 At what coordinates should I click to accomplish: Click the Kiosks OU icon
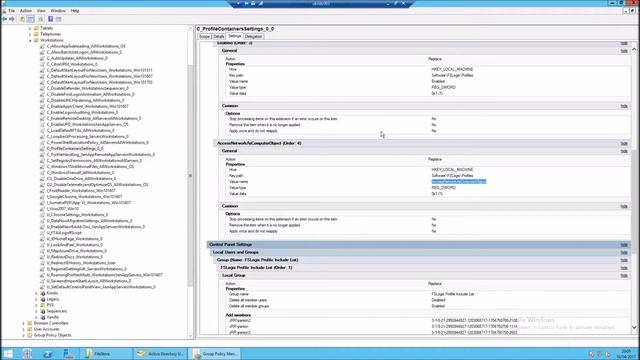tap(42, 293)
